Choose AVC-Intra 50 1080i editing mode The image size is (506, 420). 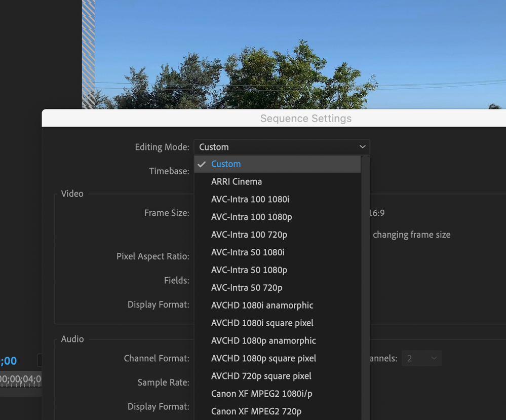[249, 252]
